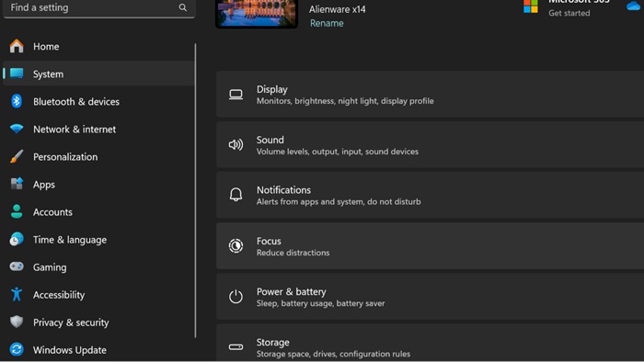644x362 pixels.
Task: Select System in the sidebar
Action: [98, 74]
